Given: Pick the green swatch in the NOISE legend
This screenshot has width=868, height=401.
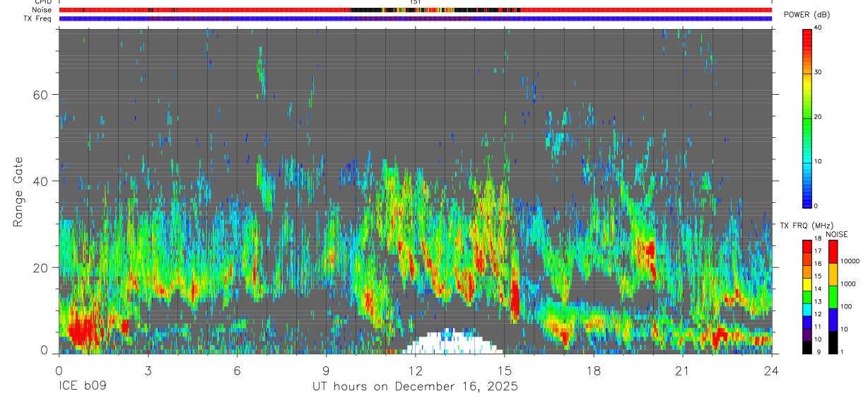Looking at the screenshot, I should (x=833, y=297).
